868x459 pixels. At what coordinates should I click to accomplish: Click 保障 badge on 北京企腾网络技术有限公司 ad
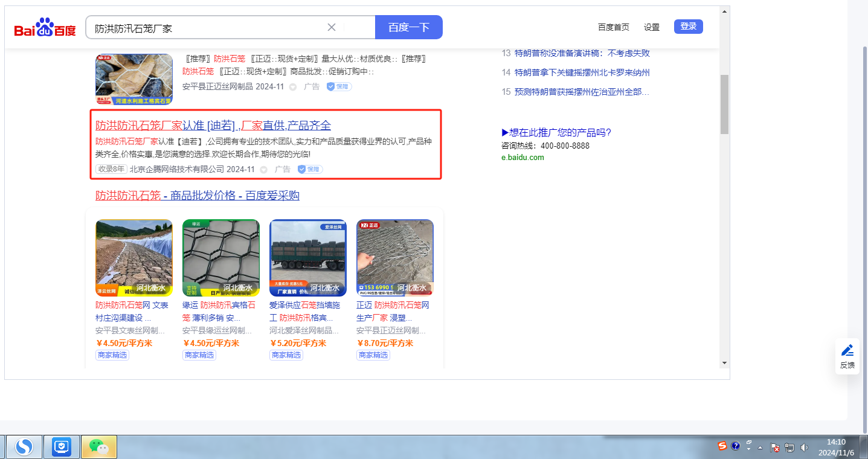pos(310,169)
